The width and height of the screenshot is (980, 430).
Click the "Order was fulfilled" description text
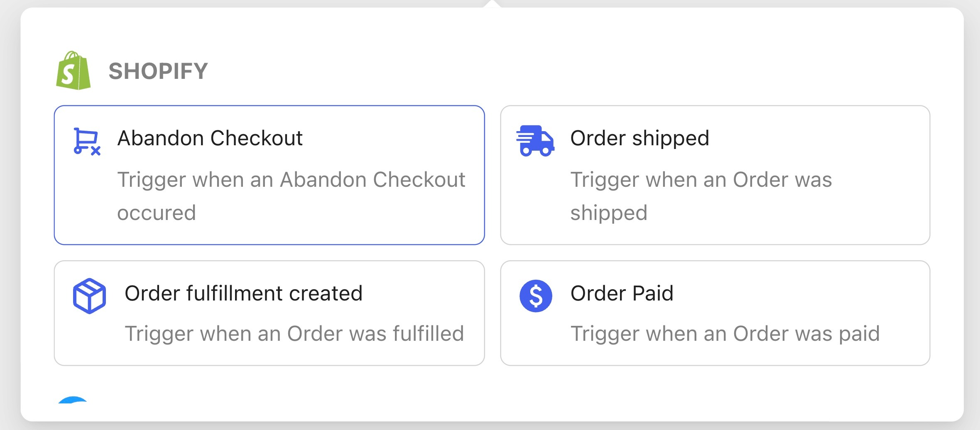click(294, 334)
